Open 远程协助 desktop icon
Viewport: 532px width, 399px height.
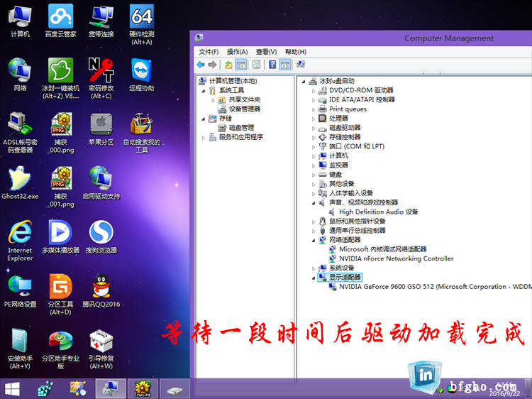[142, 75]
